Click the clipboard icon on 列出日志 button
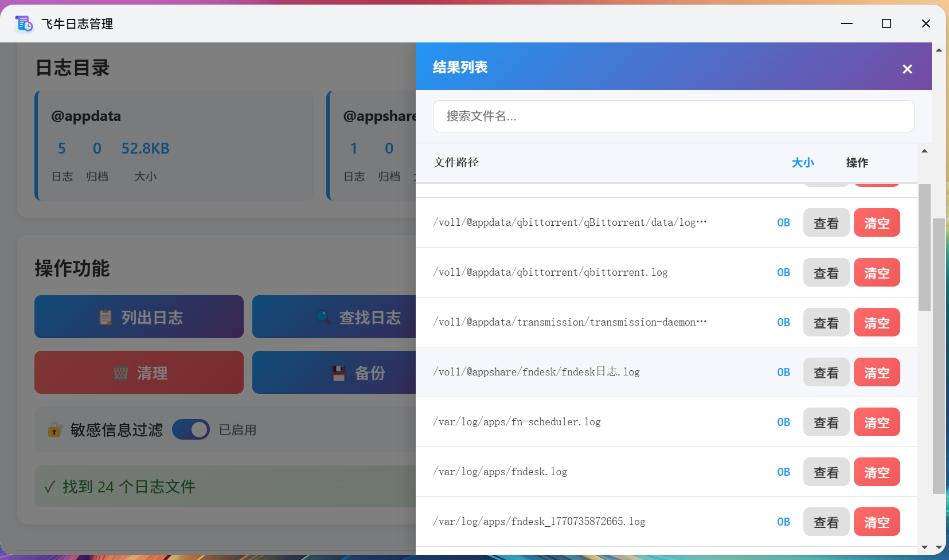The image size is (949, 560). [x=106, y=316]
